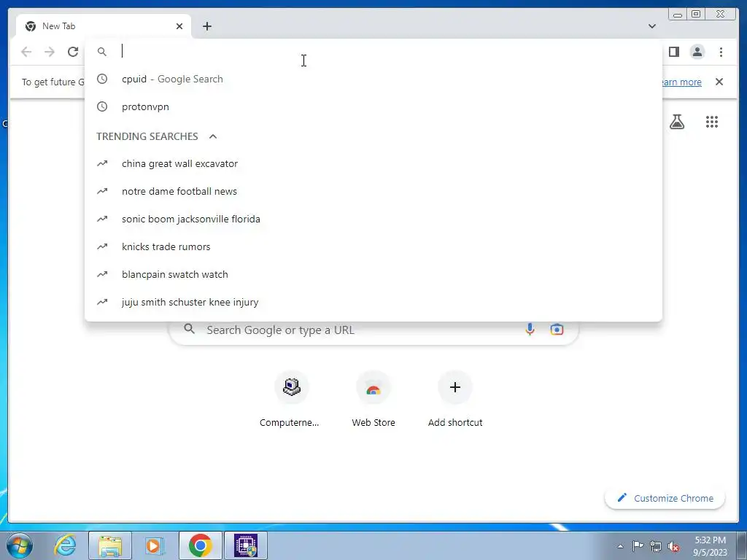Start voice search with microphone icon

pos(530,329)
